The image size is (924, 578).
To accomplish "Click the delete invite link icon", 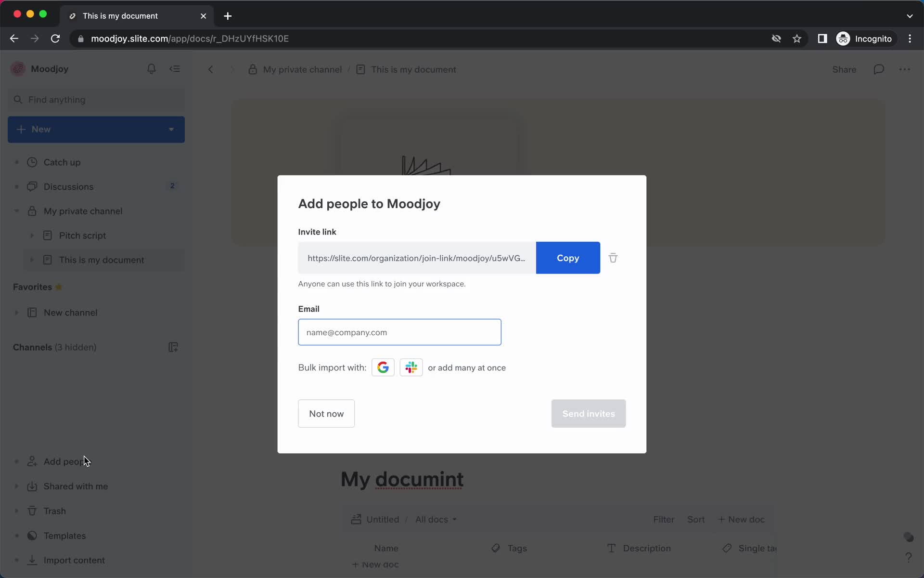I will [x=613, y=258].
